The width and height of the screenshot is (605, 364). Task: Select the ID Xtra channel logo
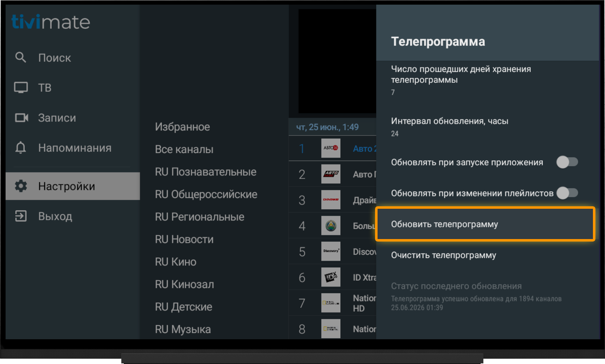coord(331,277)
